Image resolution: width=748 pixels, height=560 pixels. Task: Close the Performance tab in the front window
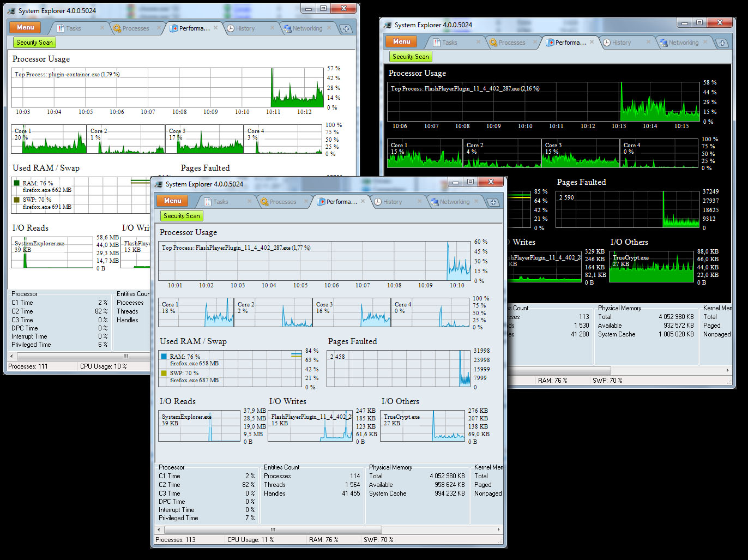(363, 201)
